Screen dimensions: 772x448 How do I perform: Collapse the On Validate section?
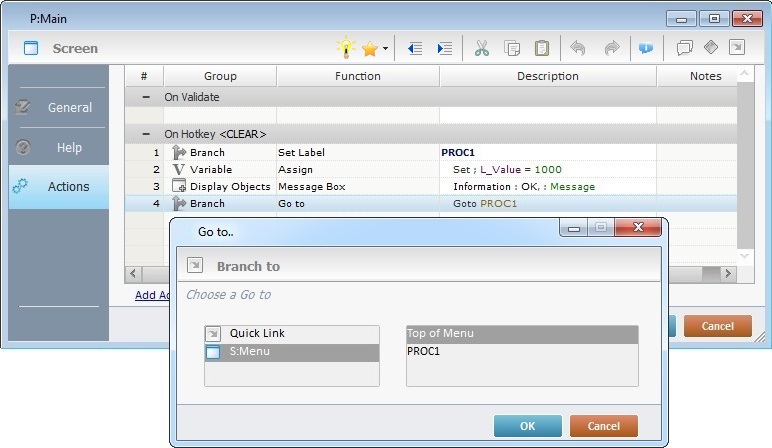147,97
